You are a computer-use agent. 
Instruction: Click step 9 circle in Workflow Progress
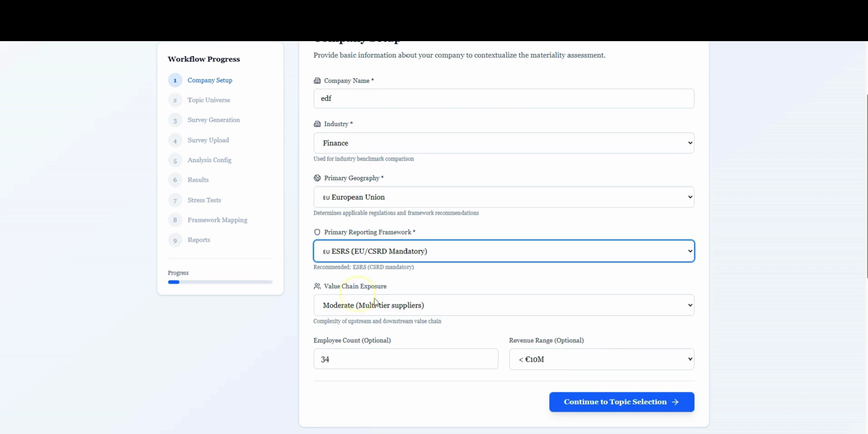[x=175, y=240]
